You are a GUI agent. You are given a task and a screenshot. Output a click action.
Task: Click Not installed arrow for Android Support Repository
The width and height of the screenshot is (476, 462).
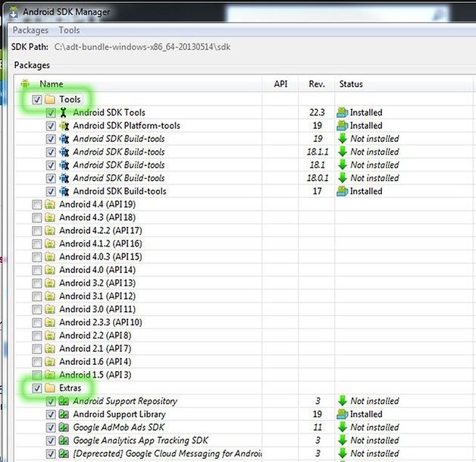click(343, 401)
